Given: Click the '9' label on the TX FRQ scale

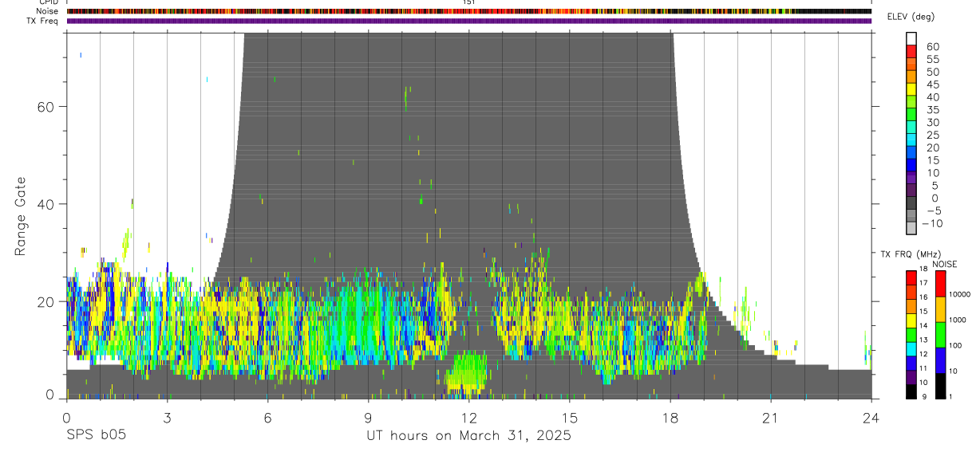Looking at the screenshot, I should coord(923,396).
